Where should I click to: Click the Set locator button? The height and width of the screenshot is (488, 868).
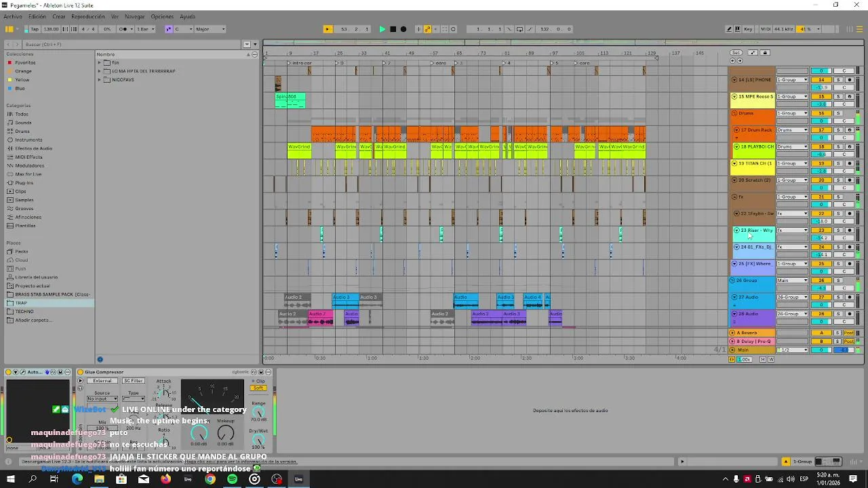point(735,53)
